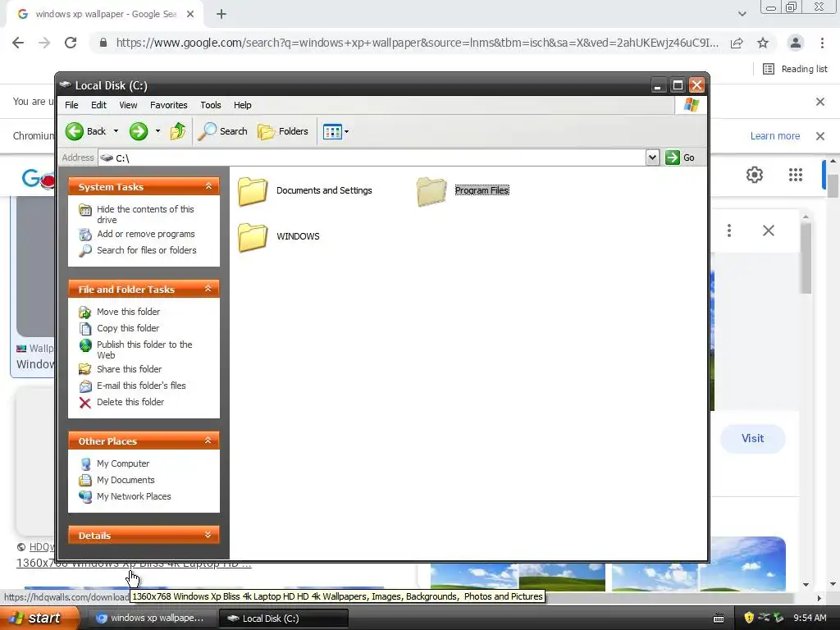Viewport: 840px width, 630px height.
Task: Select the Program Files folder icon
Action: click(431, 191)
